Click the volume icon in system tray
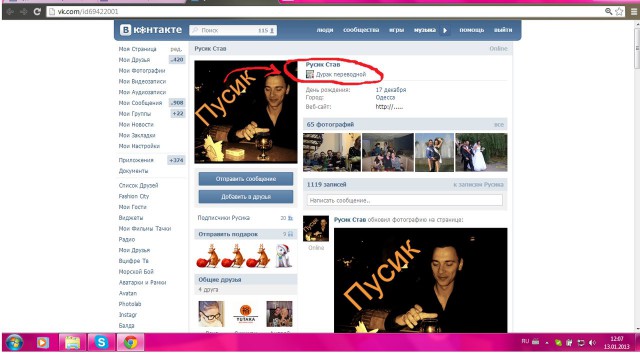Viewport: 640px width, 360px height. click(592, 342)
